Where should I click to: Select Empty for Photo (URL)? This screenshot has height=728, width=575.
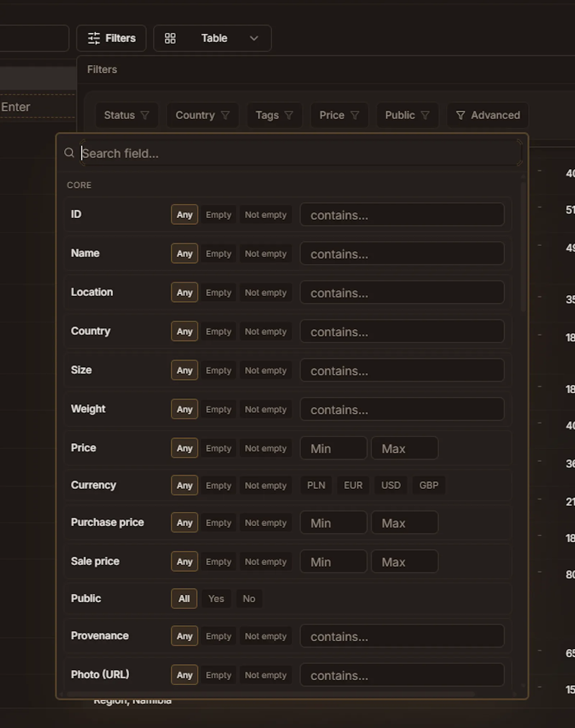pos(218,675)
